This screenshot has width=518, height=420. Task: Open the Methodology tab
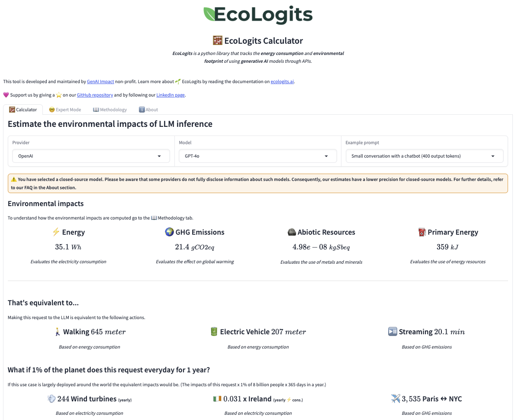coord(110,110)
